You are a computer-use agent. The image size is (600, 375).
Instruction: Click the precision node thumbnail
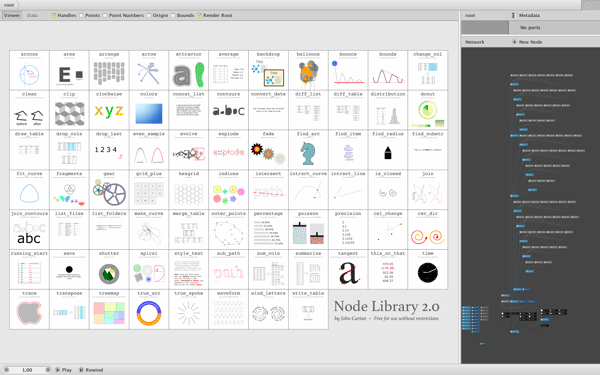(x=348, y=230)
